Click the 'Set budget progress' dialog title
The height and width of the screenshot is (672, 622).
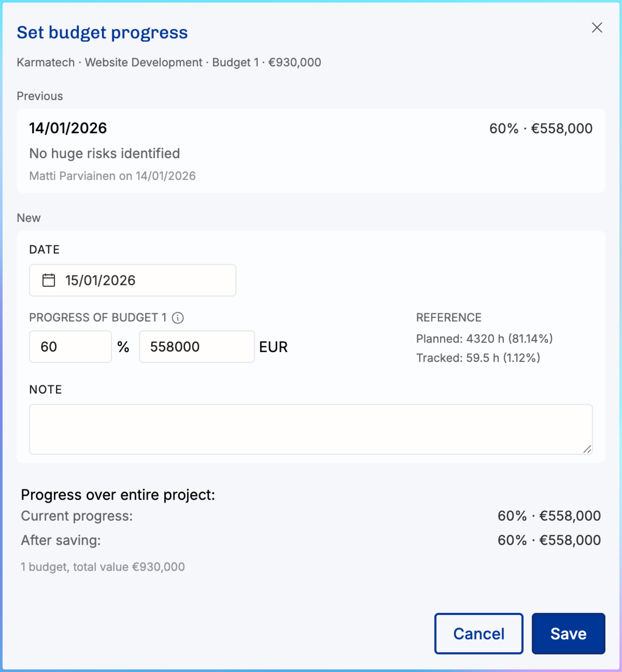click(102, 33)
